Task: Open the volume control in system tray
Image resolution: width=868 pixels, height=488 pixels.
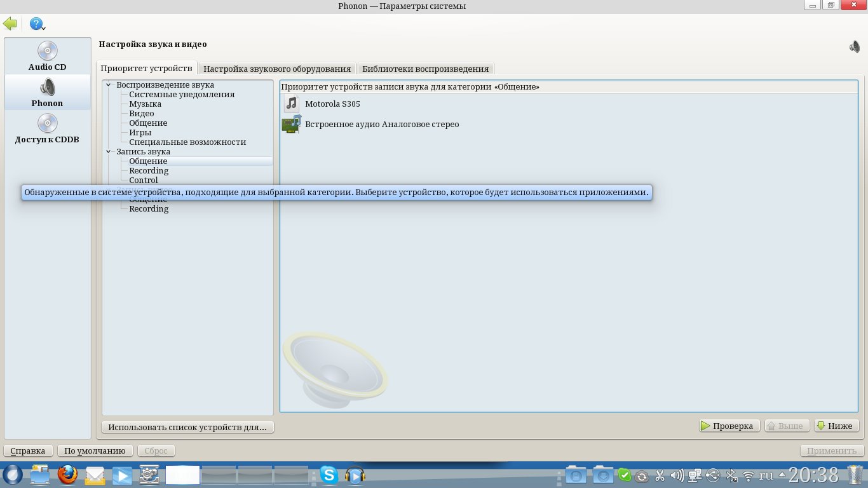Action: click(677, 475)
